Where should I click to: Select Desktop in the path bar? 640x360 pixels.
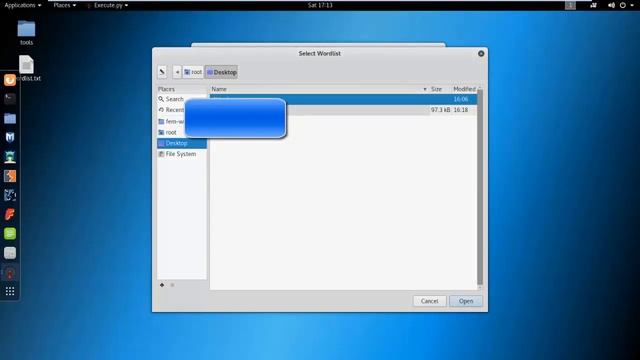(221, 72)
